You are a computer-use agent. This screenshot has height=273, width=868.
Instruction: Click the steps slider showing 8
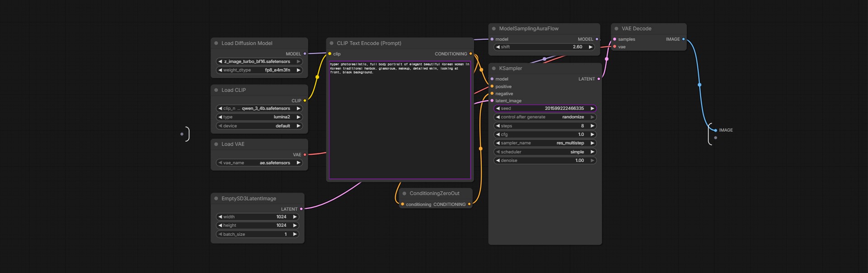pos(545,126)
